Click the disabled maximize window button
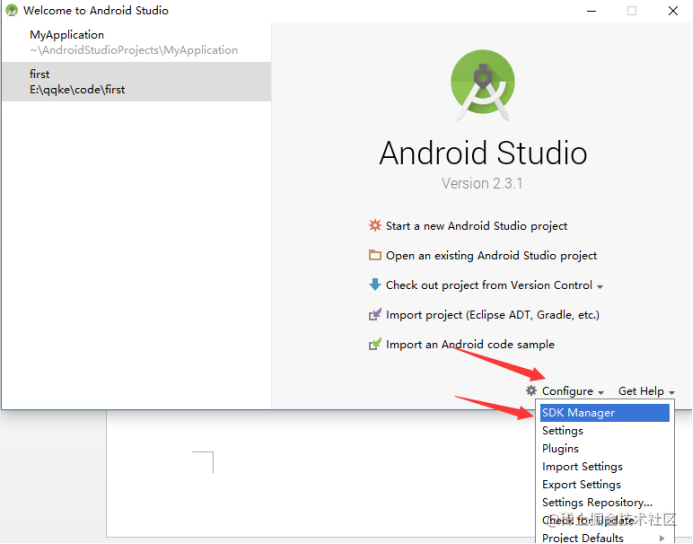 pyautogui.click(x=632, y=11)
